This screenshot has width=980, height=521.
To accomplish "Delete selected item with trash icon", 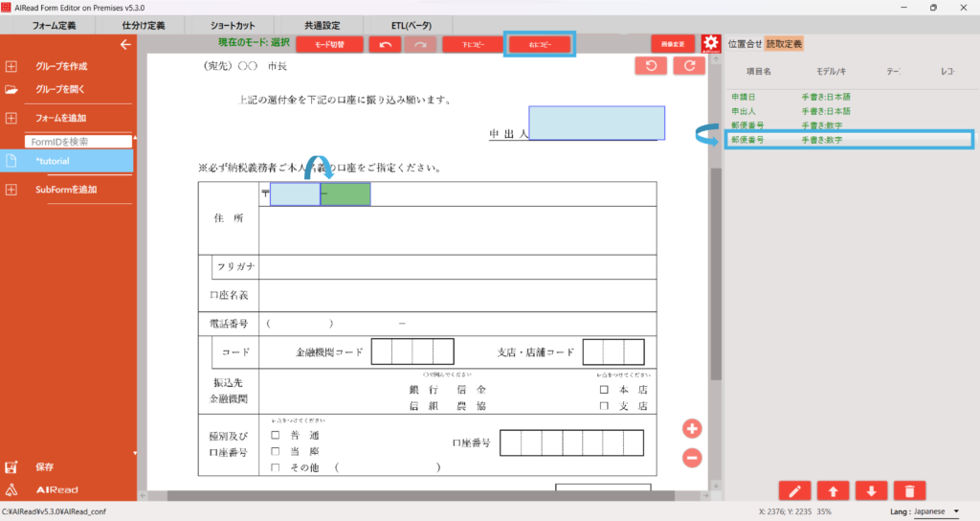I will pyautogui.click(x=908, y=490).
